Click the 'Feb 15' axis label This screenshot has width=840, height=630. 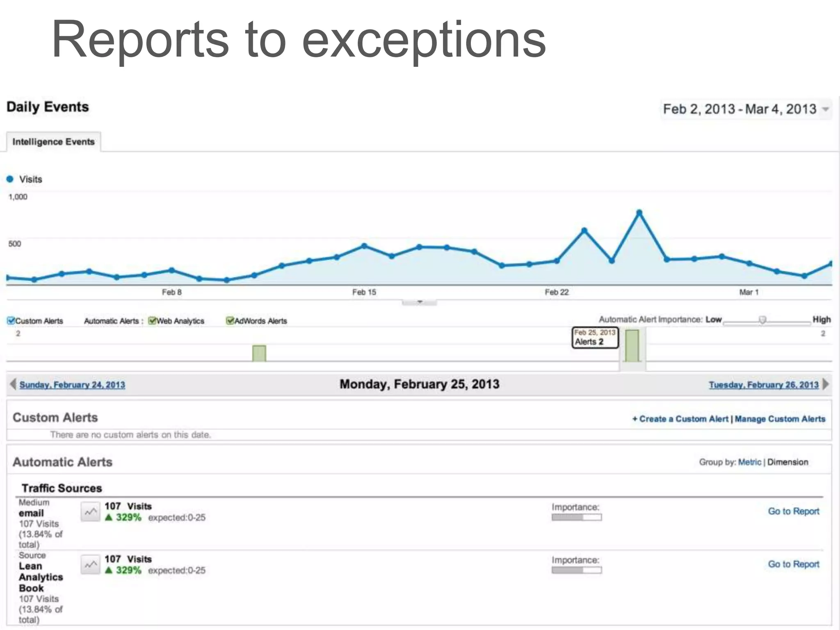click(x=364, y=292)
